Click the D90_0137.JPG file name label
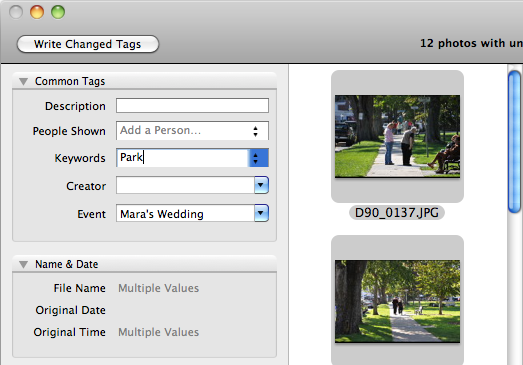The image size is (523, 365). (x=397, y=213)
